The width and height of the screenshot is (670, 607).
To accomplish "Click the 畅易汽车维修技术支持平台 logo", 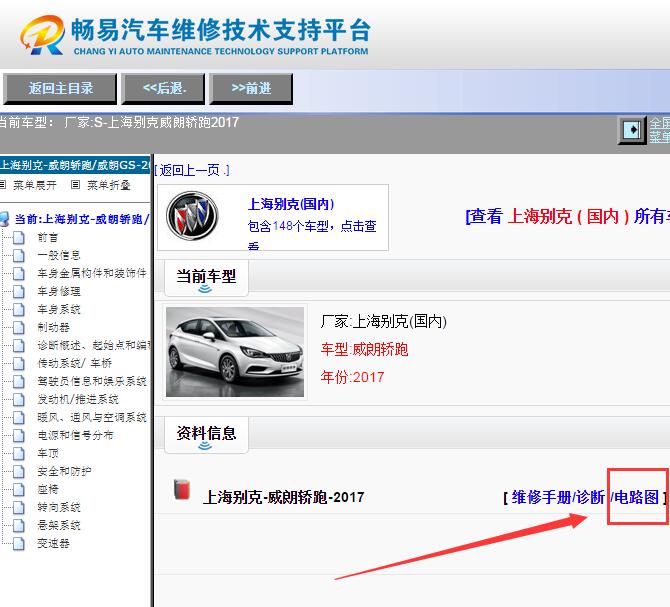I will pyautogui.click(x=195, y=35).
